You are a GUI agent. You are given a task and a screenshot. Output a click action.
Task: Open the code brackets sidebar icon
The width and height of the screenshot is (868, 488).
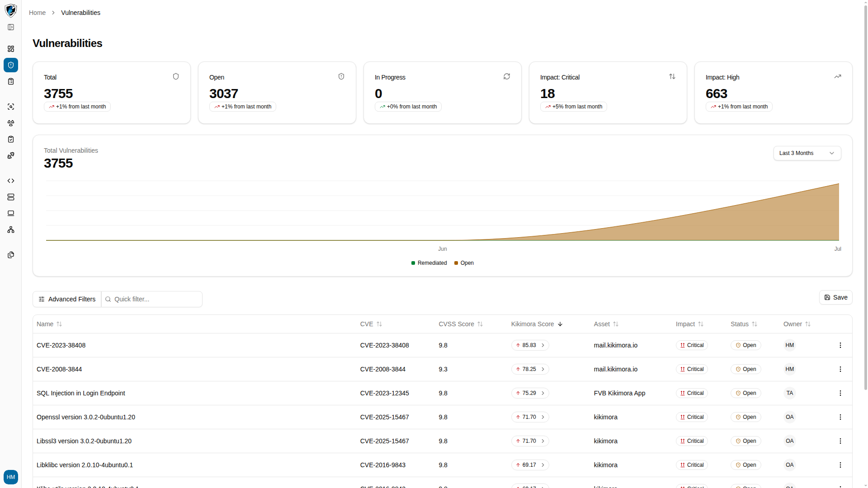pyautogui.click(x=11, y=181)
